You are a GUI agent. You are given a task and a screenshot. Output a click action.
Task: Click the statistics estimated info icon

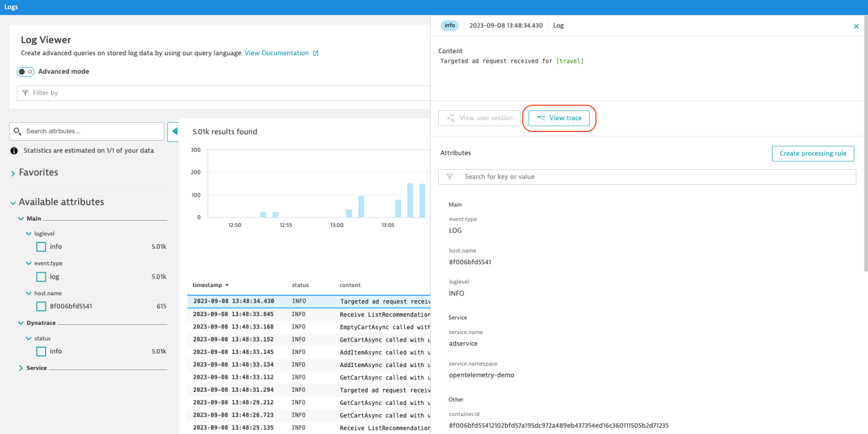click(x=14, y=150)
